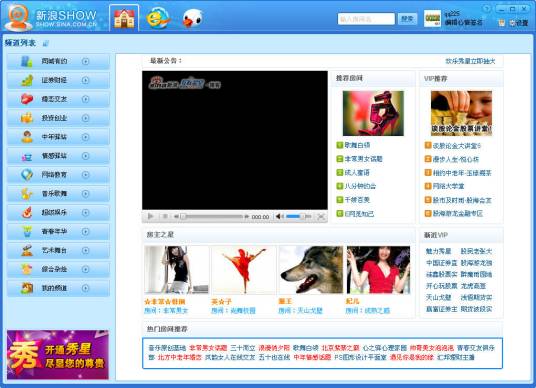Open hot room 北京紫聚之巅
Viewport: 536px width, 388px height.
point(340,348)
